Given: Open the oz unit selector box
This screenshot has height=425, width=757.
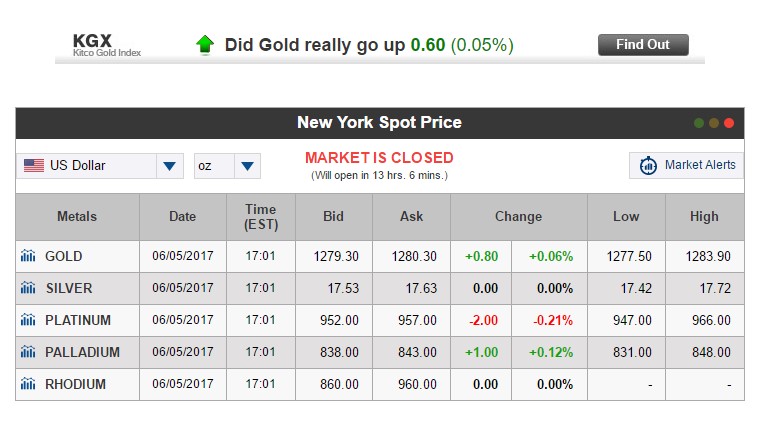Looking at the screenshot, I should 227,166.
